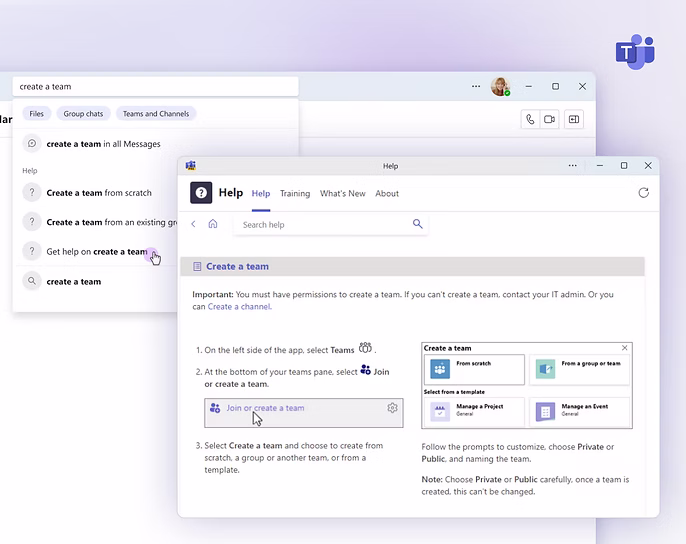This screenshot has height=544, width=686.
Task: Click the 'Help' section label in search results
Action: (x=30, y=171)
